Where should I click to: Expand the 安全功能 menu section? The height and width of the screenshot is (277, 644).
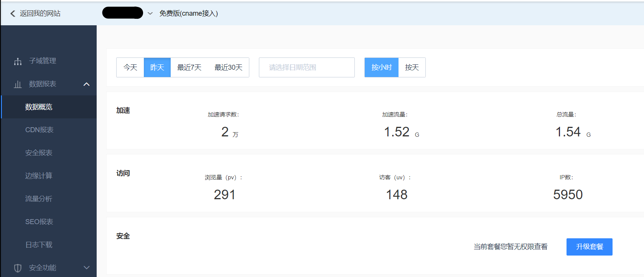(x=87, y=268)
